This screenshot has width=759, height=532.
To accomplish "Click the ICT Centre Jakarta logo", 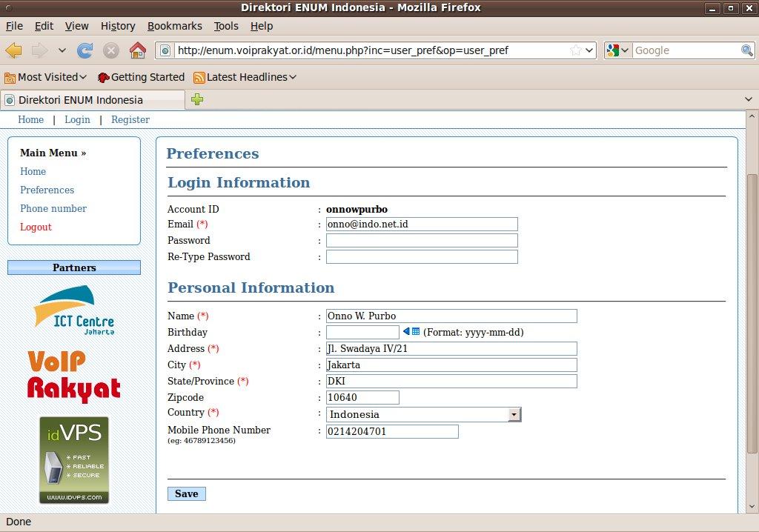I will point(74,310).
